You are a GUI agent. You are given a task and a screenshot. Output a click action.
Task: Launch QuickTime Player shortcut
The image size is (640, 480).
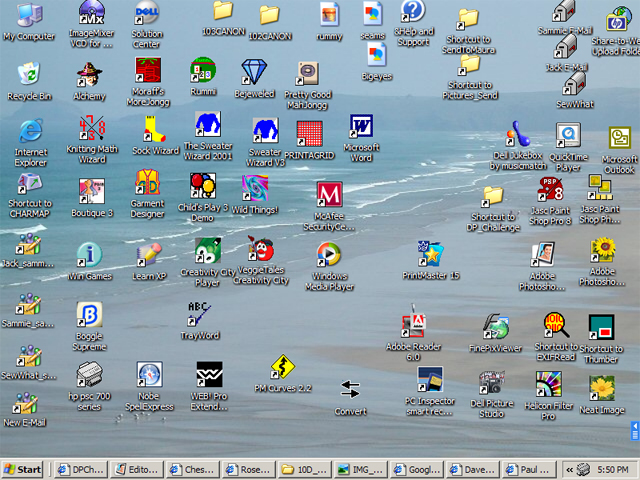pyautogui.click(x=568, y=136)
